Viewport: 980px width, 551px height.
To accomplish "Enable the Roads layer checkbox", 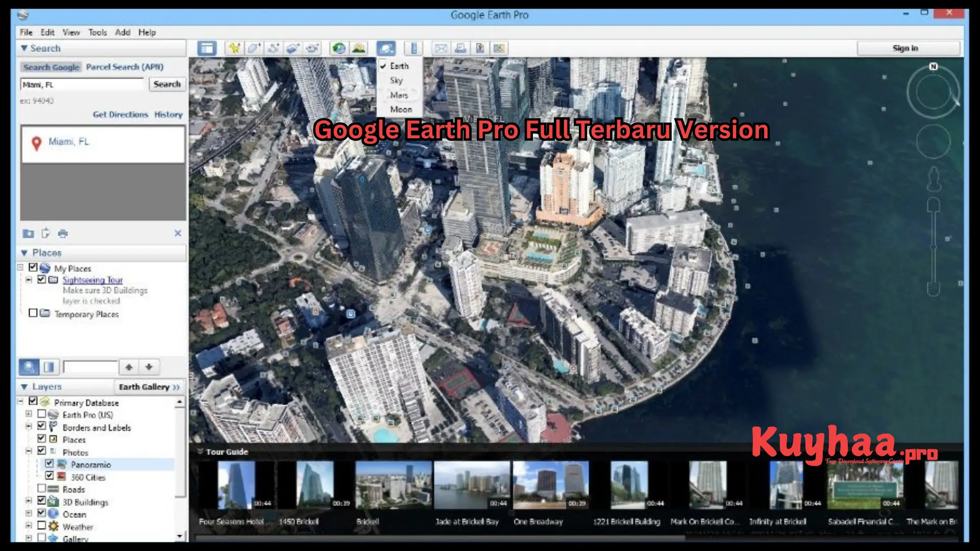I will click(42, 489).
